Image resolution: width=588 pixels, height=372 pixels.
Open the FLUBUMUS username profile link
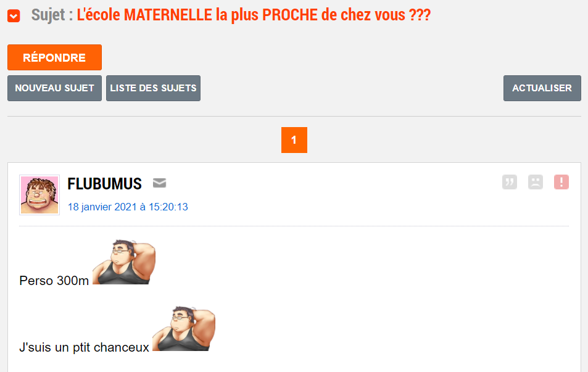104,184
